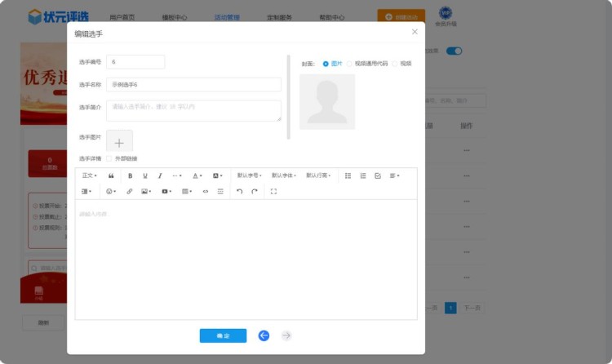Open the 正文 paragraph style dropdown
612x364 pixels.
89,175
